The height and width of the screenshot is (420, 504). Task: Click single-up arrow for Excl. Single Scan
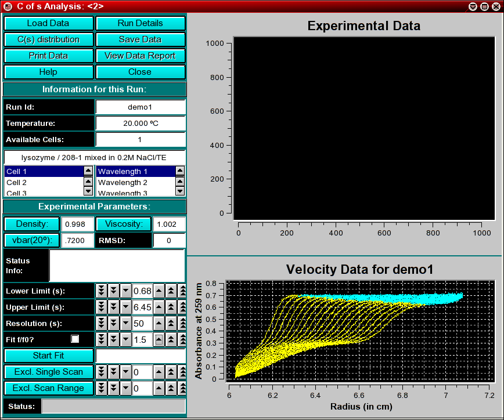(x=159, y=372)
